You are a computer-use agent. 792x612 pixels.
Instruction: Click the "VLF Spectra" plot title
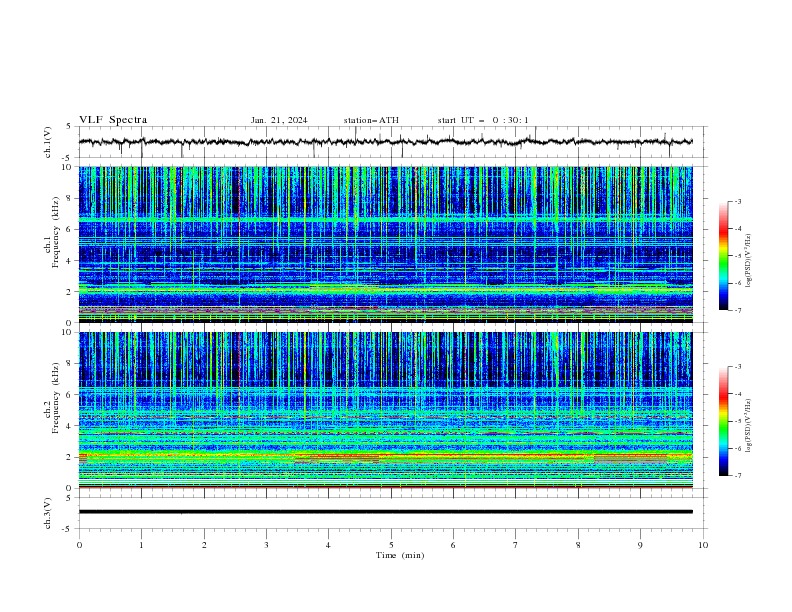click(113, 120)
